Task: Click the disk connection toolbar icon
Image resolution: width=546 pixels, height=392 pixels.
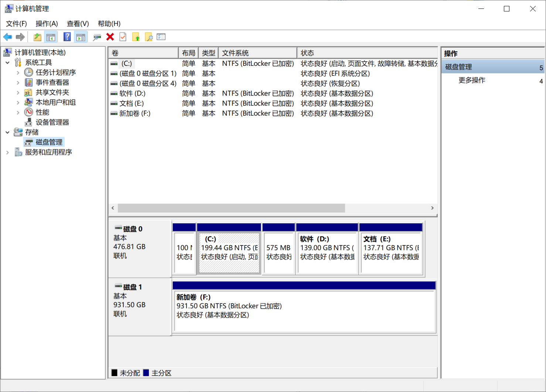Action: pos(97,37)
